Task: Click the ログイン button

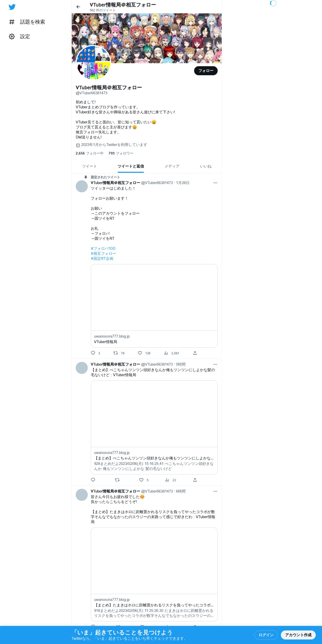Action: coord(266,635)
